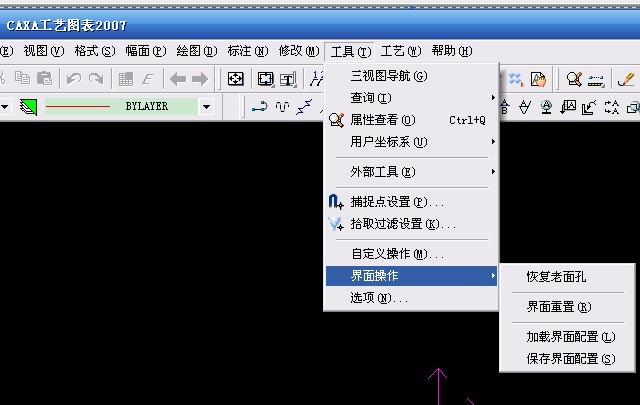The image size is (640, 405).
Task: Select 保存界面配置 menu entry
Action: tap(570, 358)
